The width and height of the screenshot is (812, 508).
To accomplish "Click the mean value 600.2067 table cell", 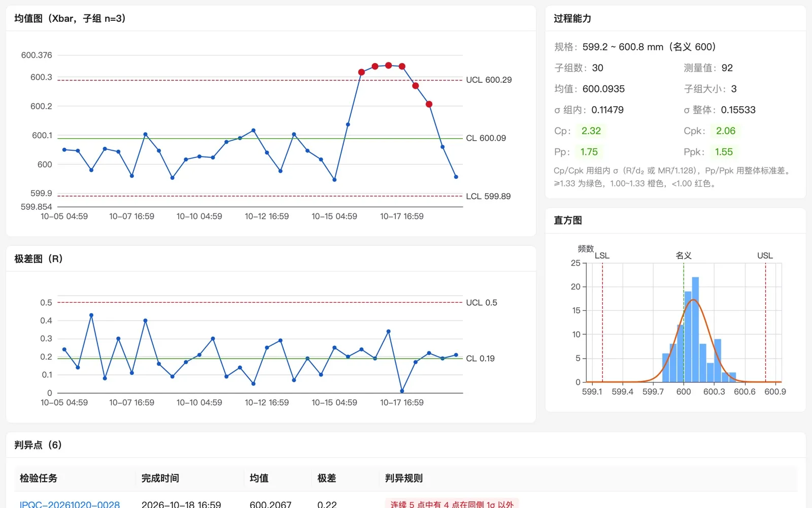I will pos(270,504).
